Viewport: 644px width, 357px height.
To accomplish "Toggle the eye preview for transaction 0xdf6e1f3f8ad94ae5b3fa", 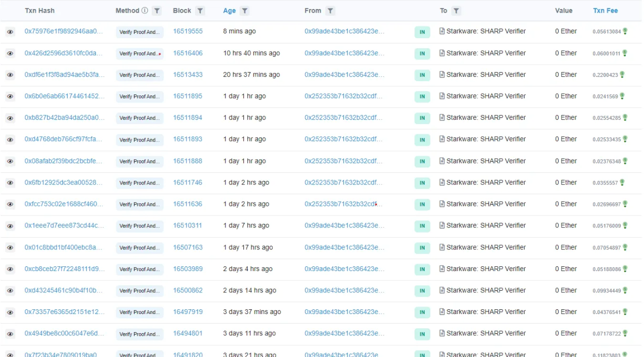I will coord(10,75).
